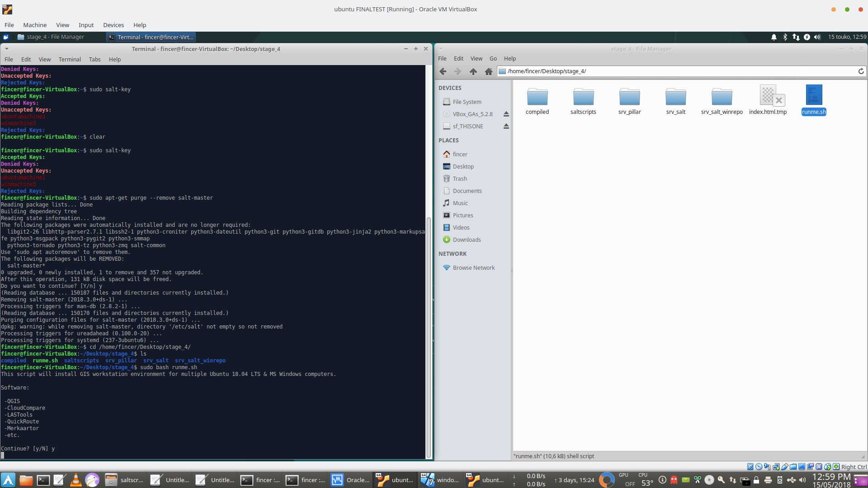Click the terminal vertical scrollbar
Viewport: 868px width, 488px height.
point(429,337)
